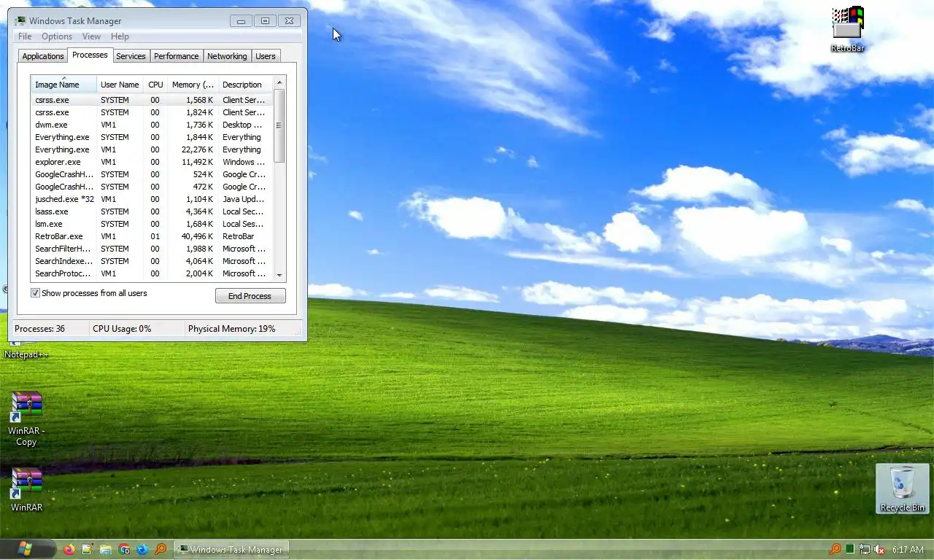Image resolution: width=934 pixels, height=560 pixels.
Task: Select the SearchProtoc... process row
Action: [152, 273]
